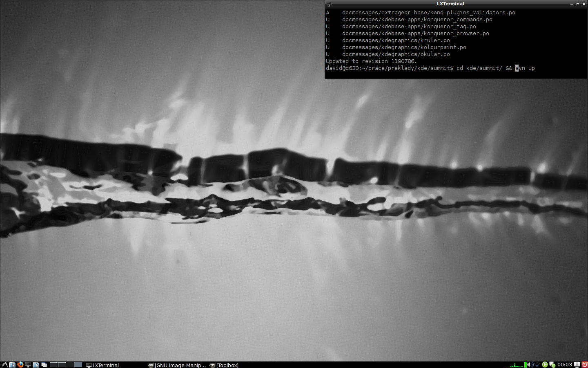Minimize the LXTerminal window
The image size is (588, 368).
click(x=572, y=4)
